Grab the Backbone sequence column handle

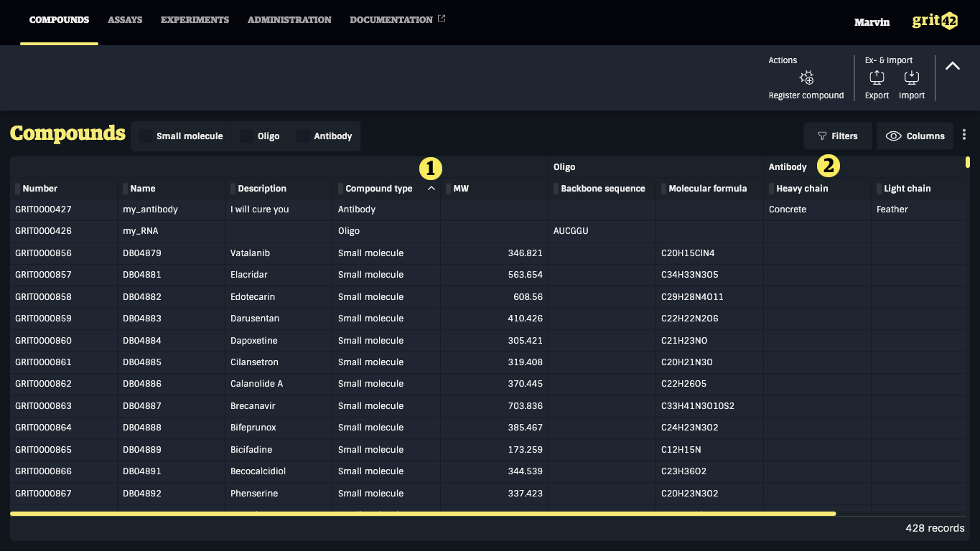tap(556, 189)
